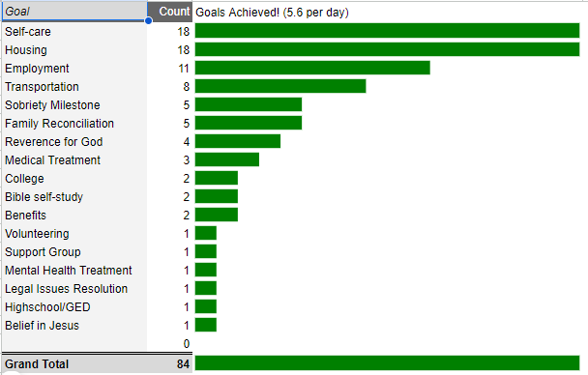
Task: Click the Employment green bar
Action: (312, 68)
